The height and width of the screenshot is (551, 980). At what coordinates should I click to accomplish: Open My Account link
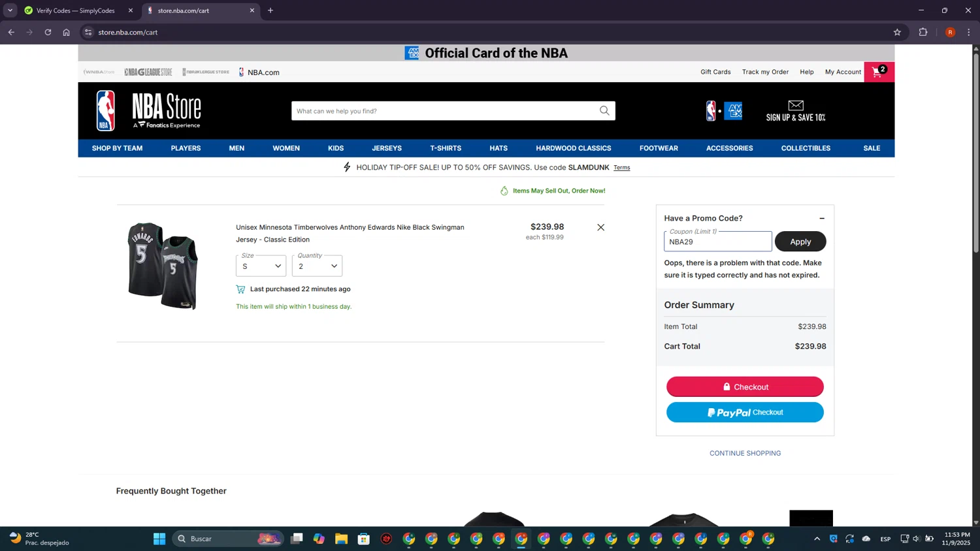pos(843,72)
